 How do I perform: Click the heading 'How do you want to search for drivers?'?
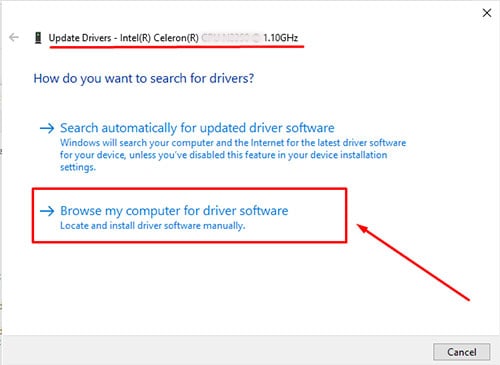click(144, 79)
